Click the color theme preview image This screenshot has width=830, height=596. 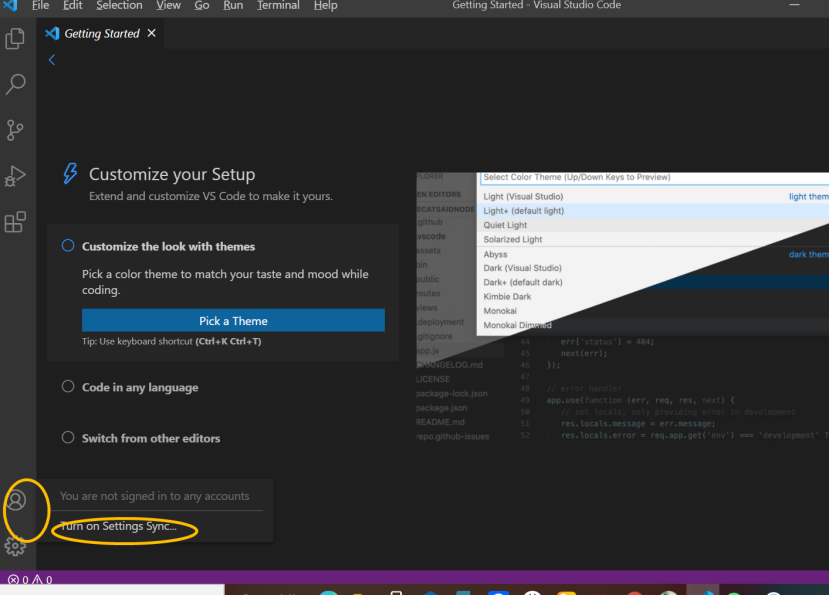[622, 307]
